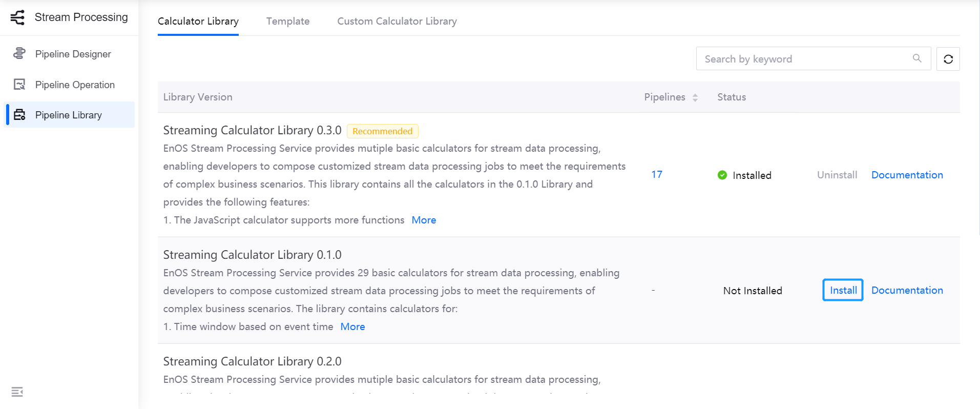Click the Pipeline Designer sidebar icon

click(x=19, y=53)
